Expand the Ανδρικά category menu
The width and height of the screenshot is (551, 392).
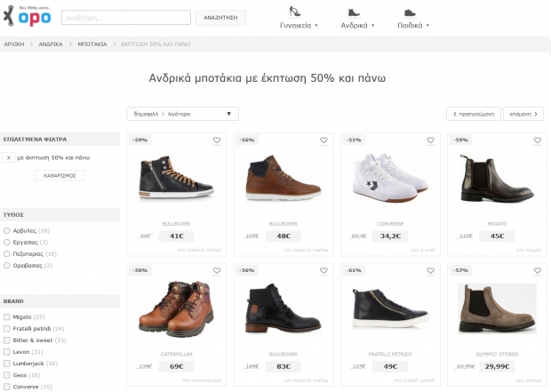tap(357, 25)
